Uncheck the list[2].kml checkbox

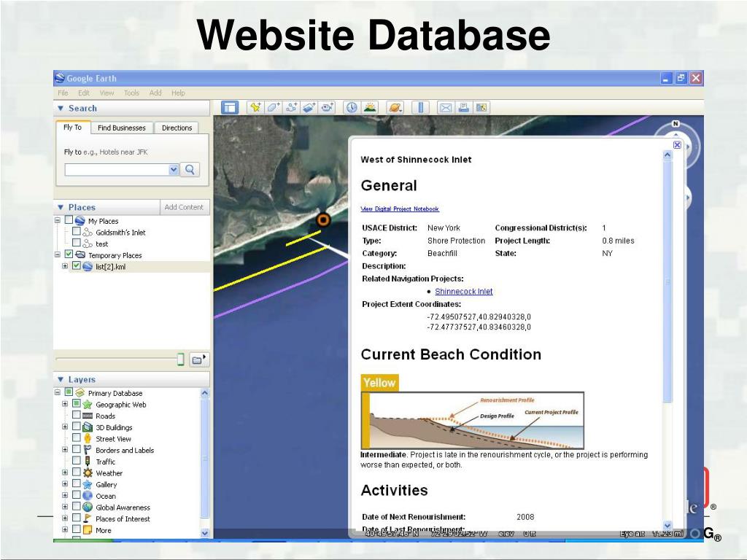click(76, 265)
